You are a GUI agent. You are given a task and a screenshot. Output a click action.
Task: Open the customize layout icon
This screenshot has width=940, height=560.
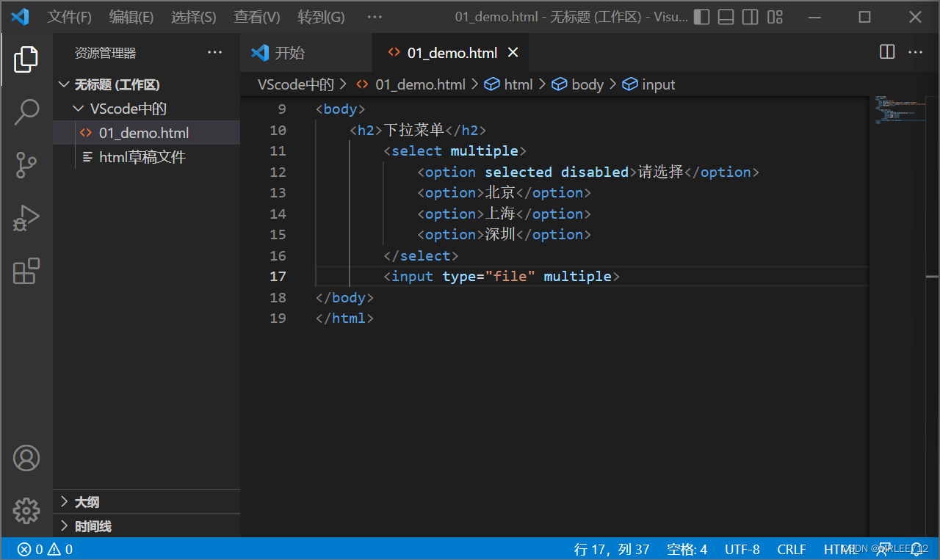(x=774, y=17)
